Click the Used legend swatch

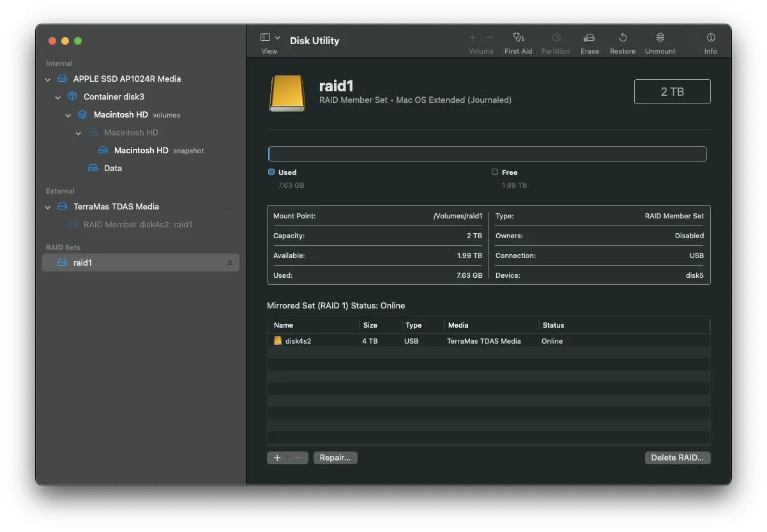pyautogui.click(x=271, y=172)
